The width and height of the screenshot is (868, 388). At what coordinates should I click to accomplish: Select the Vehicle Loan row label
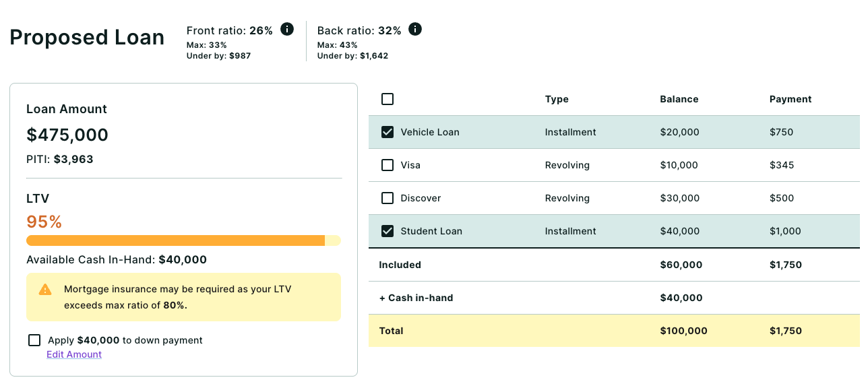pyautogui.click(x=430, y=132)
